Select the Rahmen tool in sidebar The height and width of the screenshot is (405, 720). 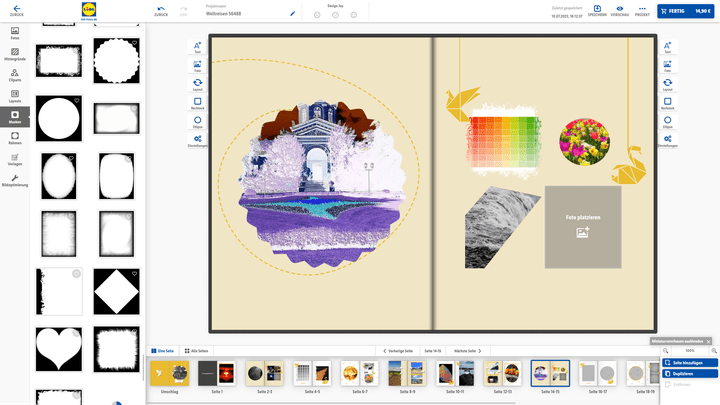[15, 138]
